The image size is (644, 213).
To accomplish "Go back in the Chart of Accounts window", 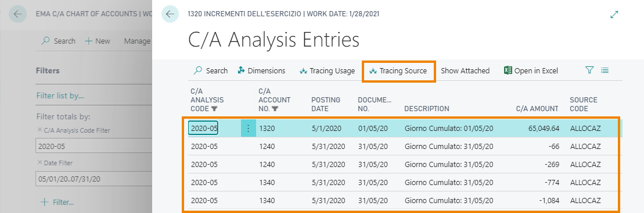I will coord(17,14).
